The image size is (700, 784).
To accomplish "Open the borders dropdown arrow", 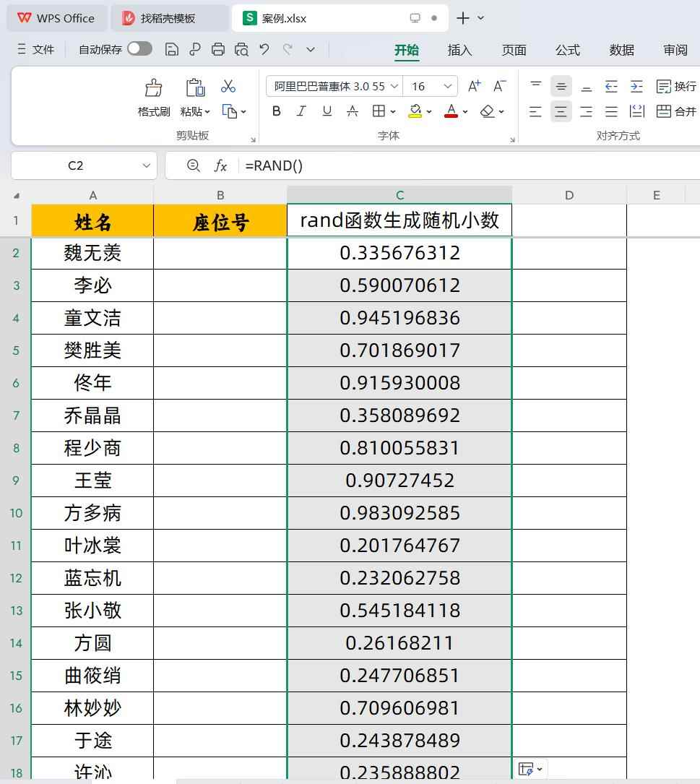I will (393, 112).
